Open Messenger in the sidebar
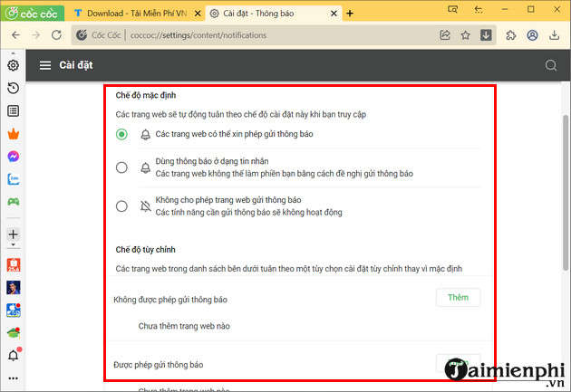571x392 pixels. point(13,156)
